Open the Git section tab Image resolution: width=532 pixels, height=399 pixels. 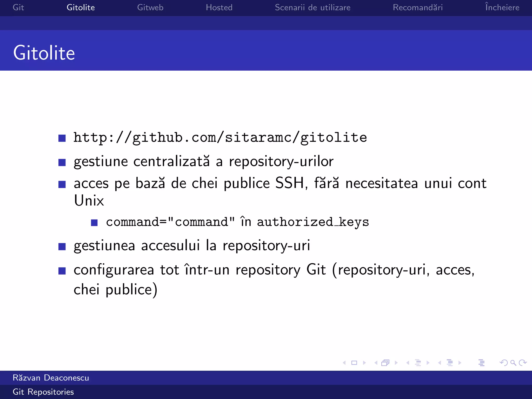click(x=18, y=8)
